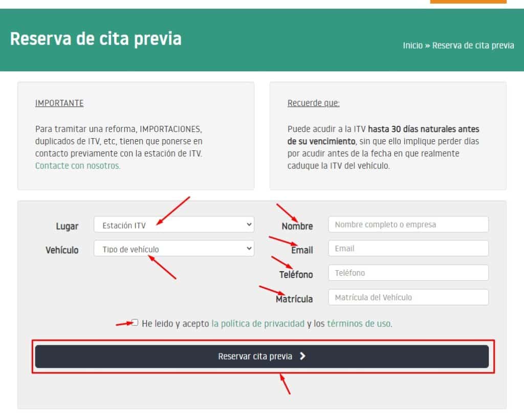Screen dimensions: 524x420
Task: Go to Inicio in the breadcrumb
Action: pyautogui.click(x=413, y=46)
